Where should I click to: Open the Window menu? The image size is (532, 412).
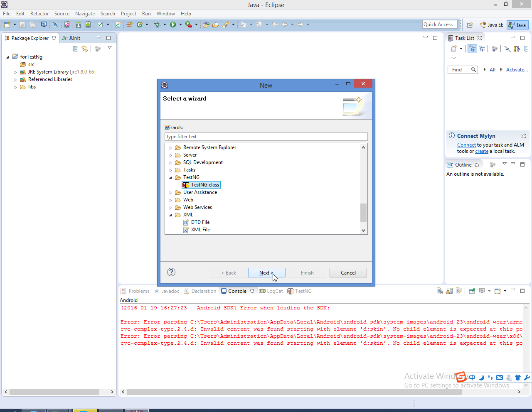click(165, 14)
